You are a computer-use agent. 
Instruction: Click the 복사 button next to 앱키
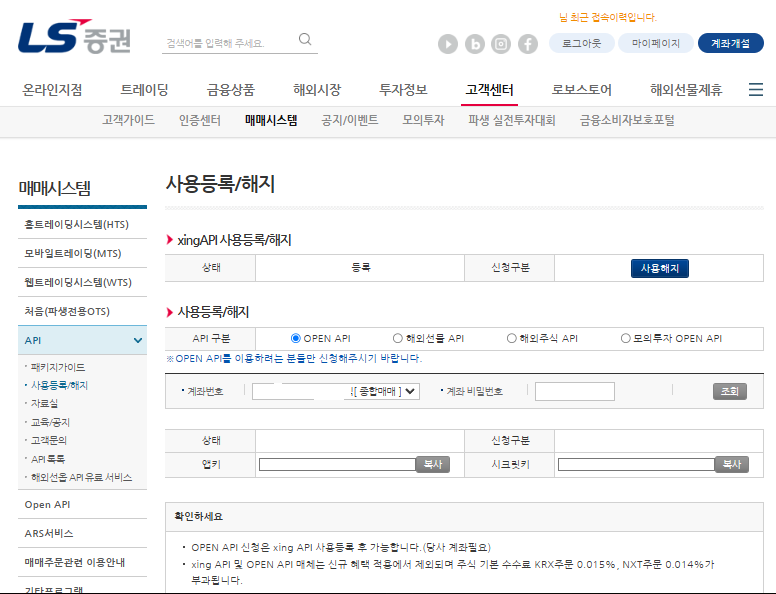(433, 464)
